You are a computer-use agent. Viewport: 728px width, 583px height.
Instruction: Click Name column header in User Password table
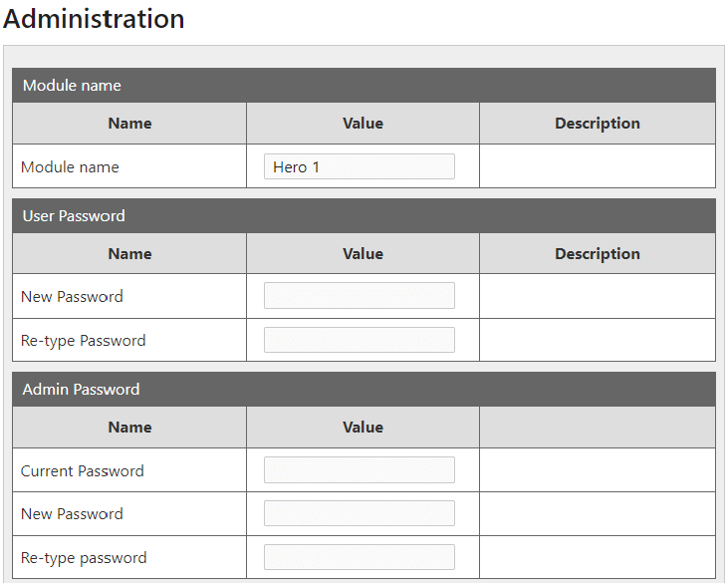(129, 254)
